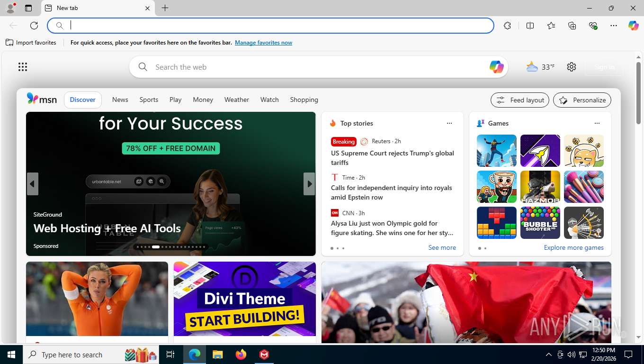Open the makeup brushes game thumbnail

click(x=584, y=187)
